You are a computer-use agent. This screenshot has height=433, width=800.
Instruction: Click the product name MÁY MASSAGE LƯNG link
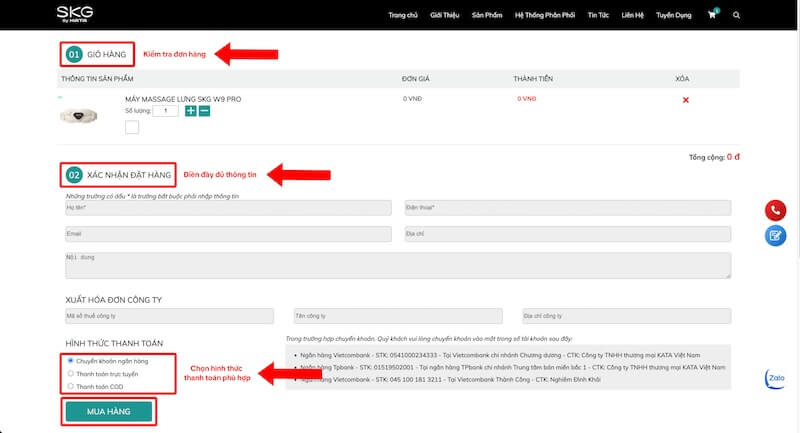point(182,99)
